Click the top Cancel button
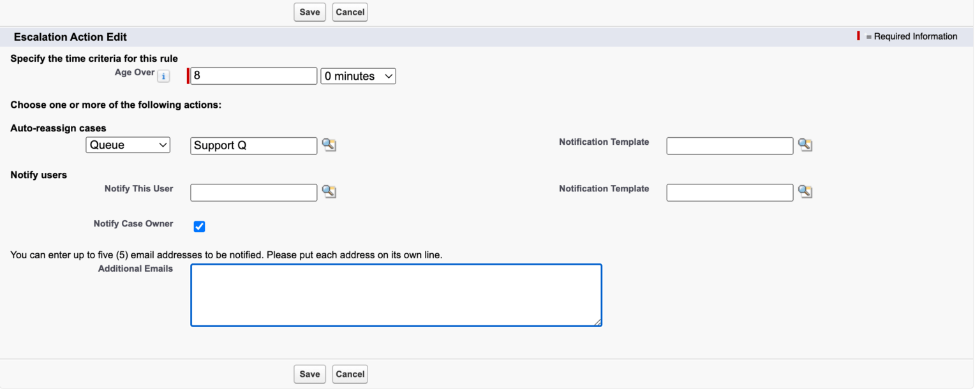The height and width of the screenshot is (391, 980). point(350,12)
